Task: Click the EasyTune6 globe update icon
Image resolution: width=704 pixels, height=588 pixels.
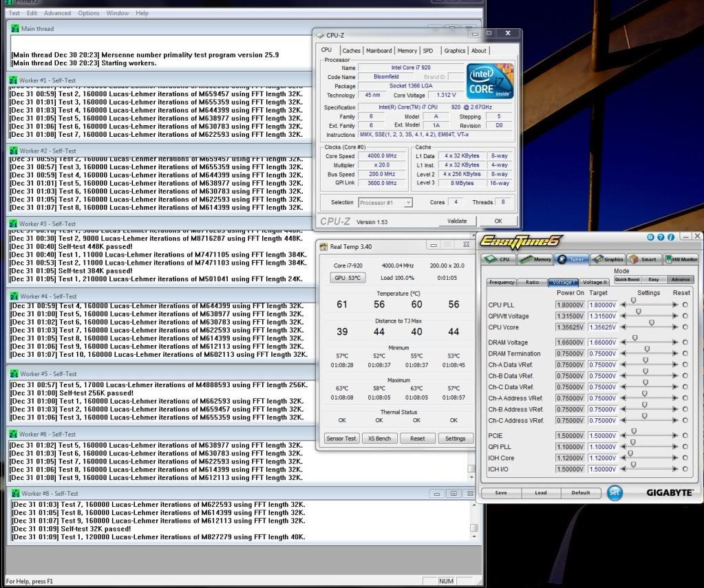Action: pyautogui.click(x=650, y=237)
